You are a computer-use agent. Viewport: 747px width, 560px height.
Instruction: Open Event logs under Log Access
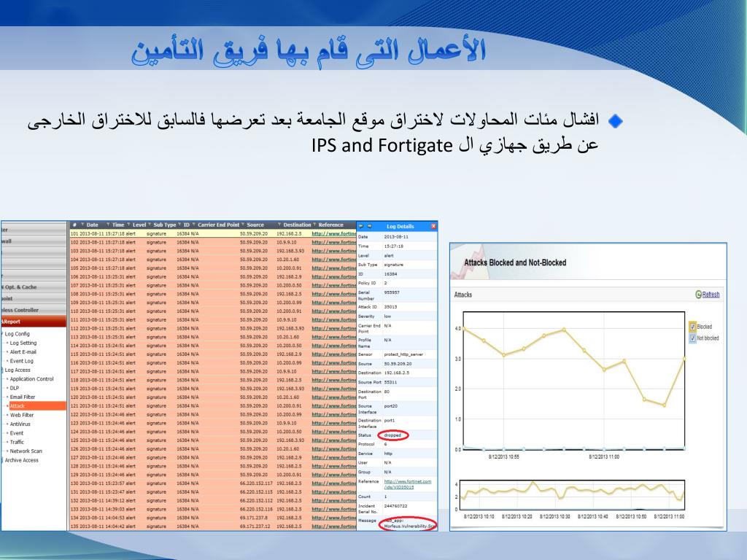(x=17, y=433)
